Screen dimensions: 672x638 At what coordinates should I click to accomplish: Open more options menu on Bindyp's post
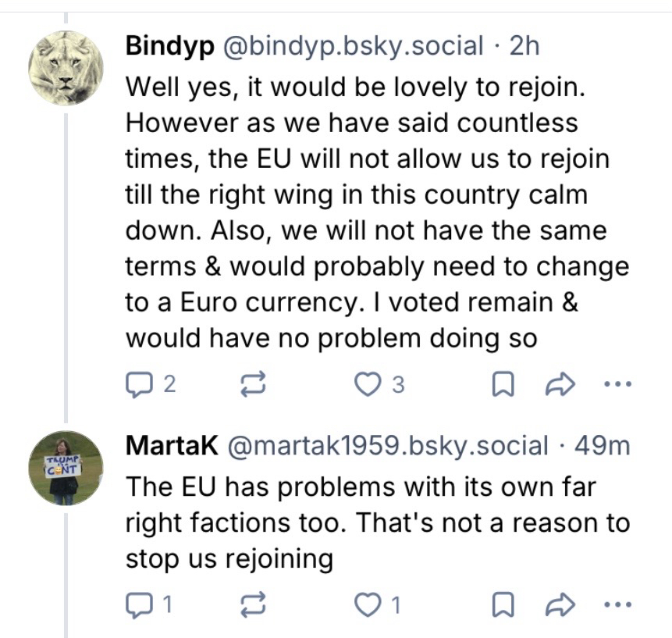click(617, 383)
